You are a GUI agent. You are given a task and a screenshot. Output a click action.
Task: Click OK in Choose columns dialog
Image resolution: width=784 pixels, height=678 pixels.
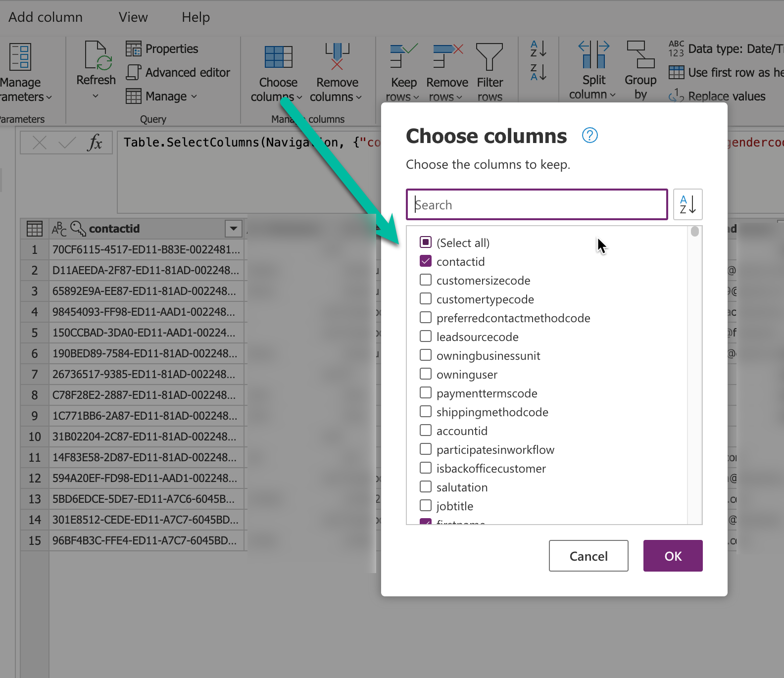point(673,556)
